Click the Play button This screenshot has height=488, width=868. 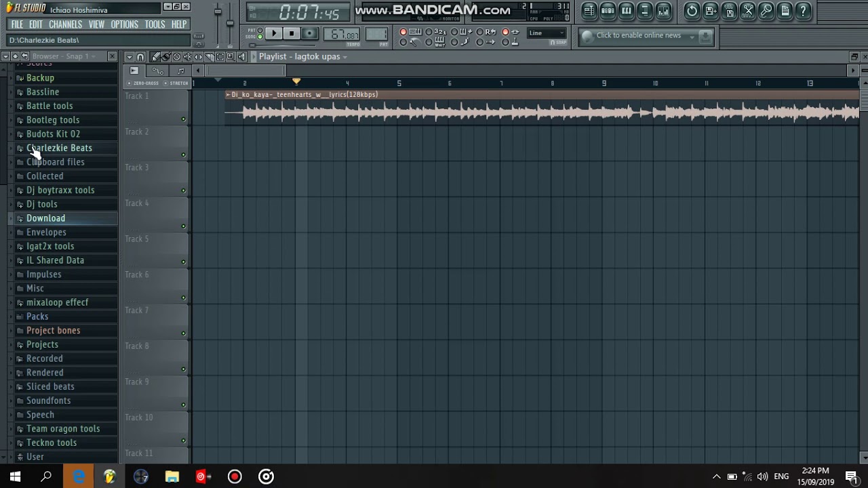click(x=274, y=33)
